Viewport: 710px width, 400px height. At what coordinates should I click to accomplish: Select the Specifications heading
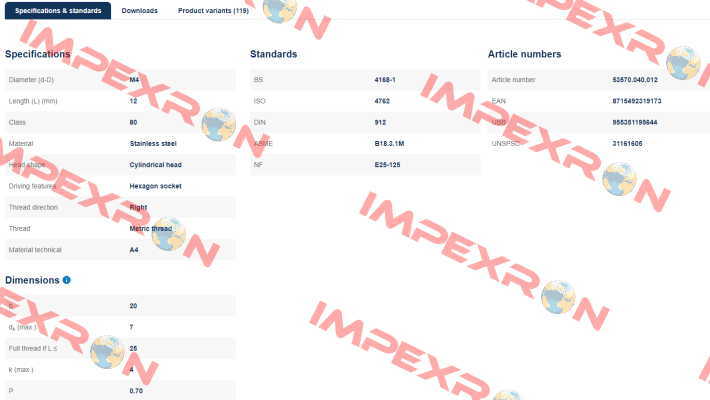click(x=38, y=54)
